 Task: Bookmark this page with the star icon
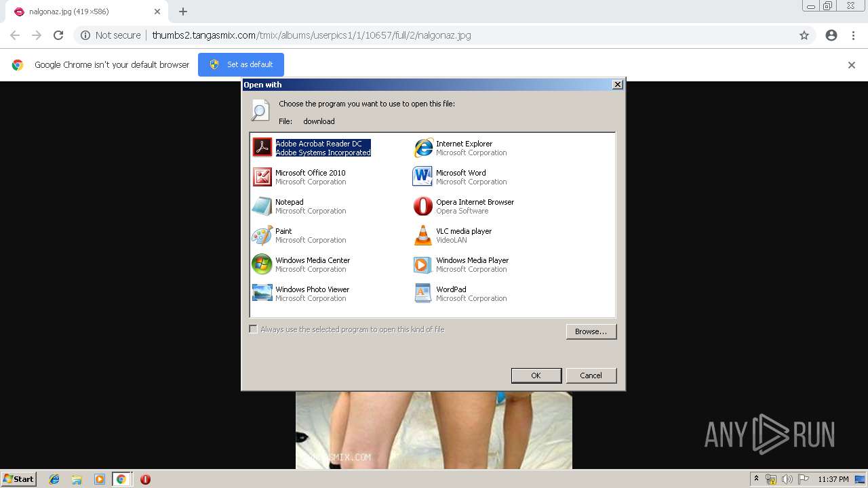(804, 35)
